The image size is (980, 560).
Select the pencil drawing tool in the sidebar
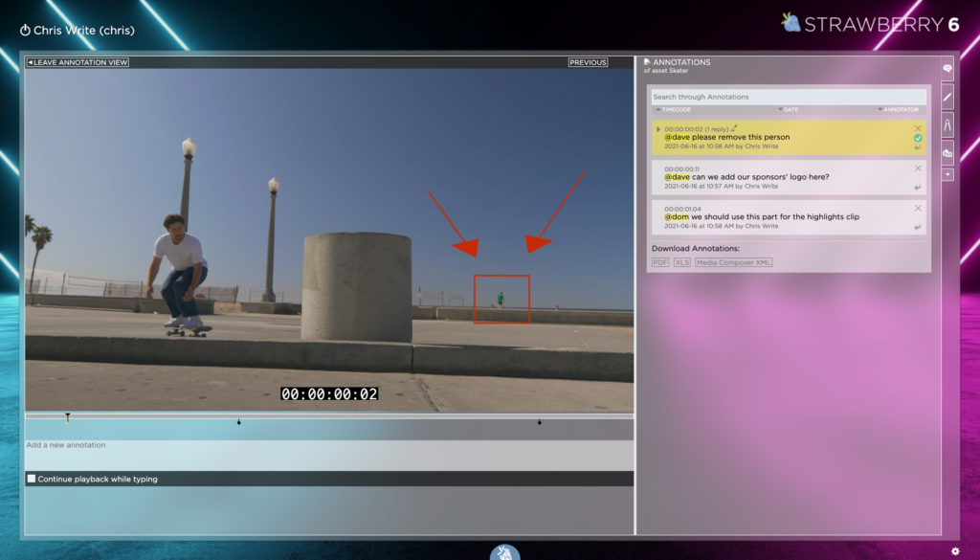click(x=947, y=97)
